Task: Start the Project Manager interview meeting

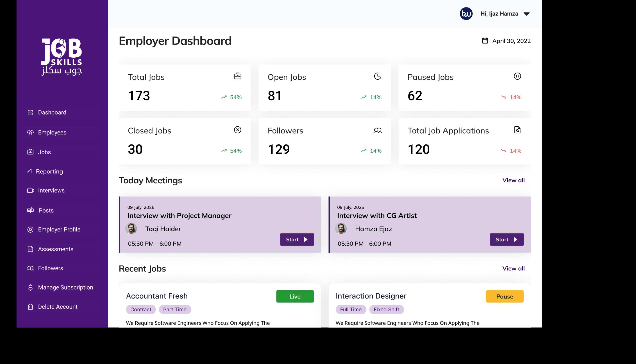Action: [x=297, y=240]
